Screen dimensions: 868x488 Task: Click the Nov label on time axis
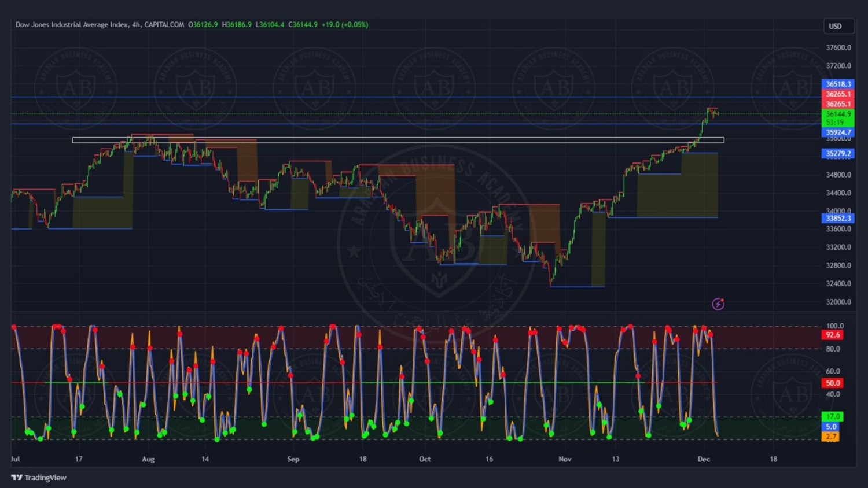[565, 459]
